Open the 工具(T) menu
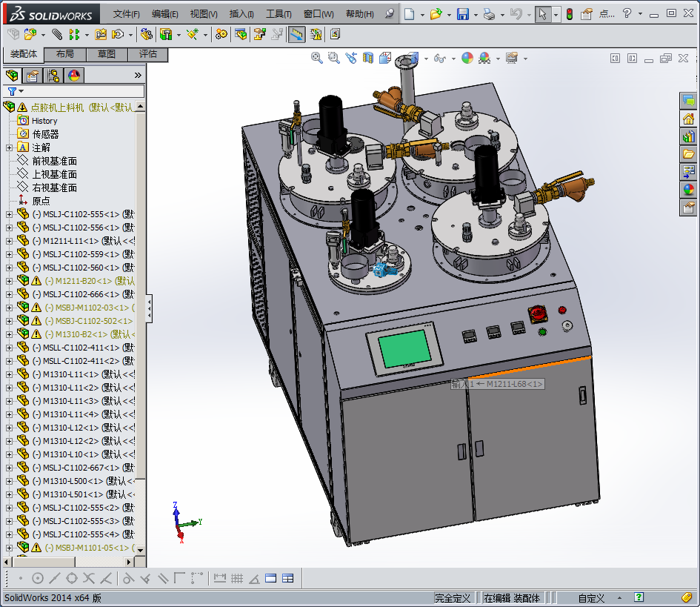This screenshot has width=700, height=607. click(x=279, y=14)
